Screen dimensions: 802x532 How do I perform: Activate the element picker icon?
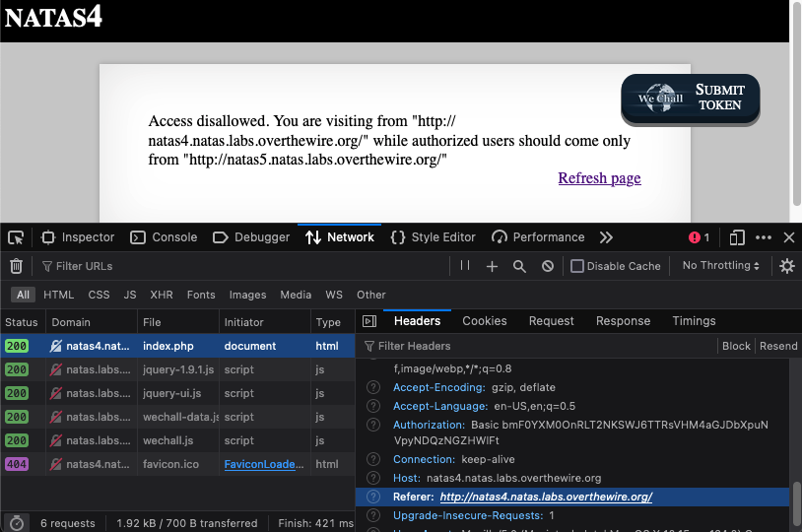16,237
